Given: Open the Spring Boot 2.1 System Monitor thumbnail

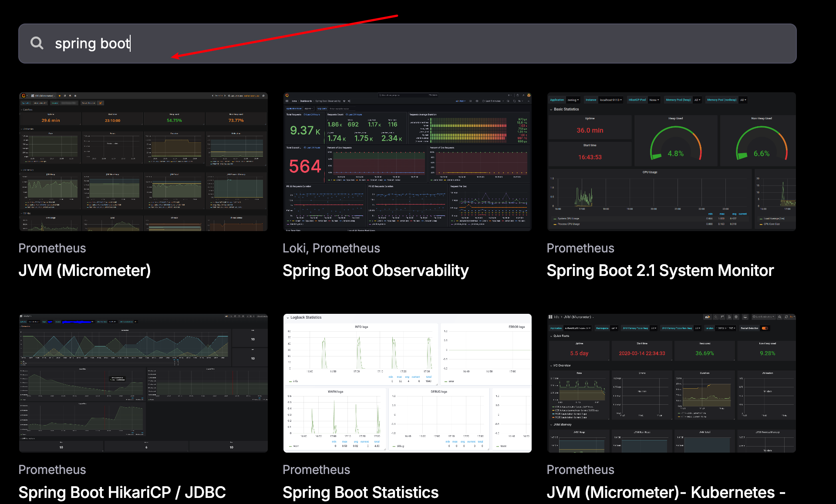Looking at the screenshot, I should (x=671, y=161).
